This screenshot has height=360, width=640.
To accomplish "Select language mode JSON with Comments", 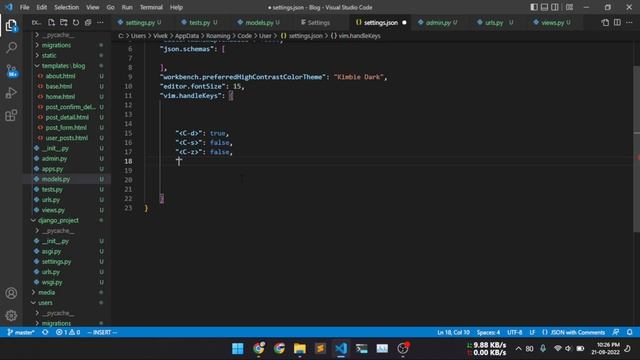I will coord(573,332).
